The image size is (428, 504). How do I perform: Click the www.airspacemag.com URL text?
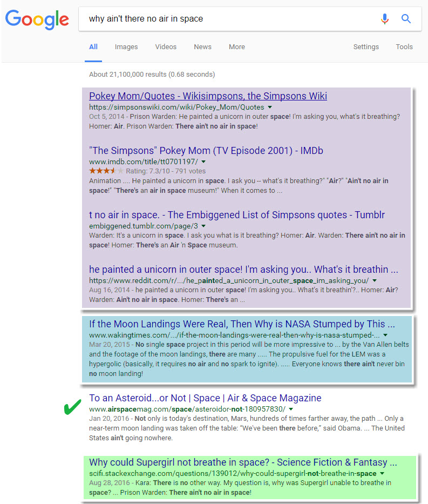click(187, 409)
